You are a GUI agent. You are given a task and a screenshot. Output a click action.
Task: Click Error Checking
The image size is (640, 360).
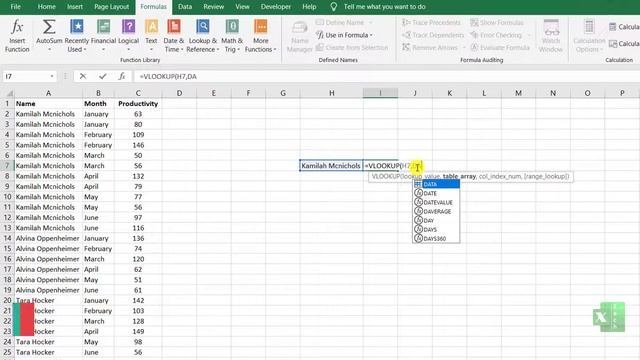point(496,35)
